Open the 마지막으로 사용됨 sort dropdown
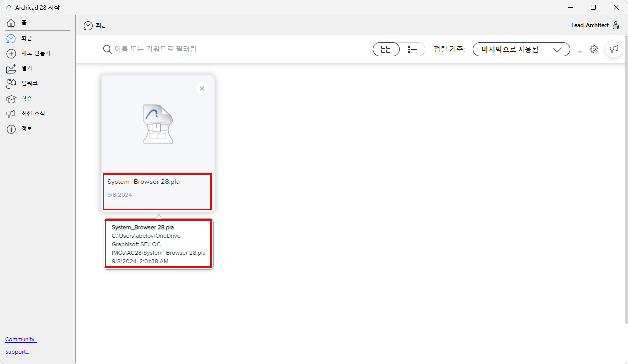Viewport: 628px width, 364px height. (521, 49)
